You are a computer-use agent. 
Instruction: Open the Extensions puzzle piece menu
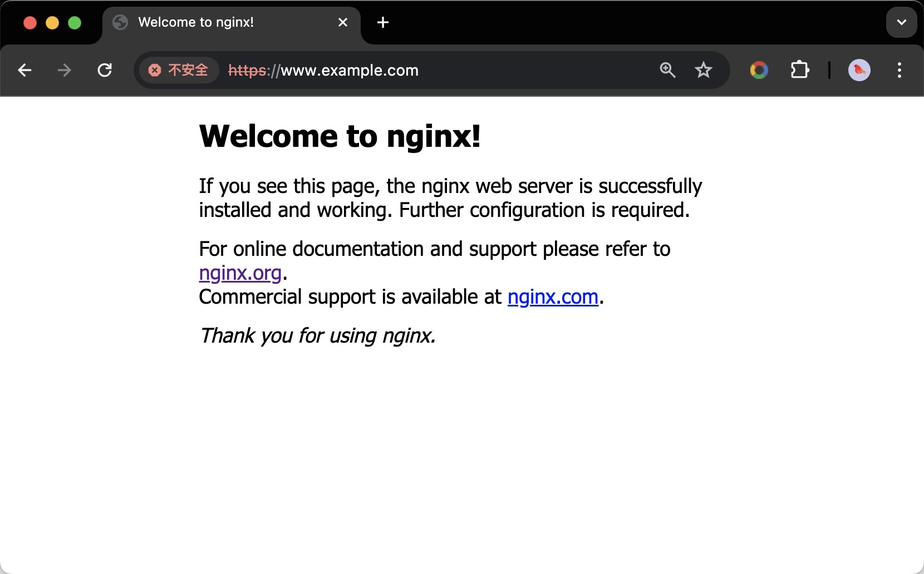pyautogui.click(x=800, y=70)
